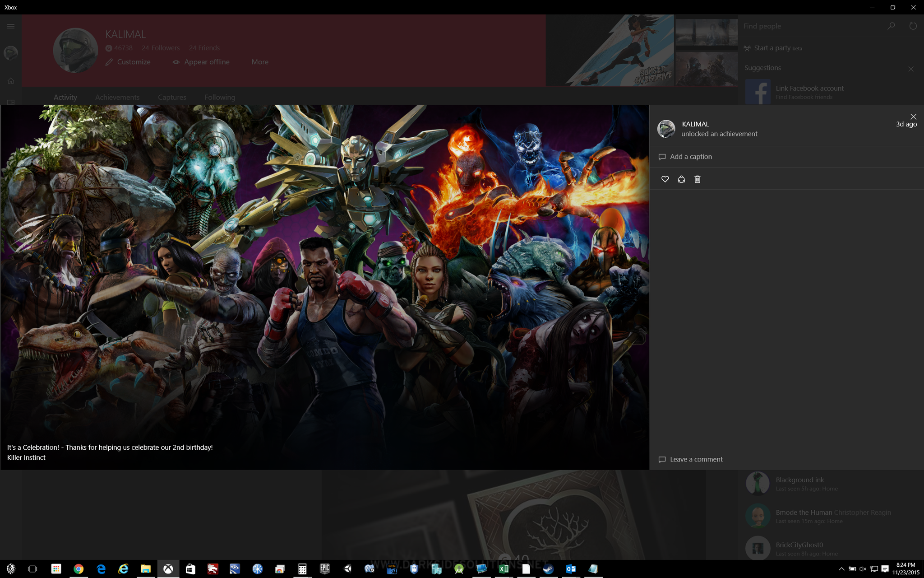Open Internet Explorer from taskbar

pos(123,569)
